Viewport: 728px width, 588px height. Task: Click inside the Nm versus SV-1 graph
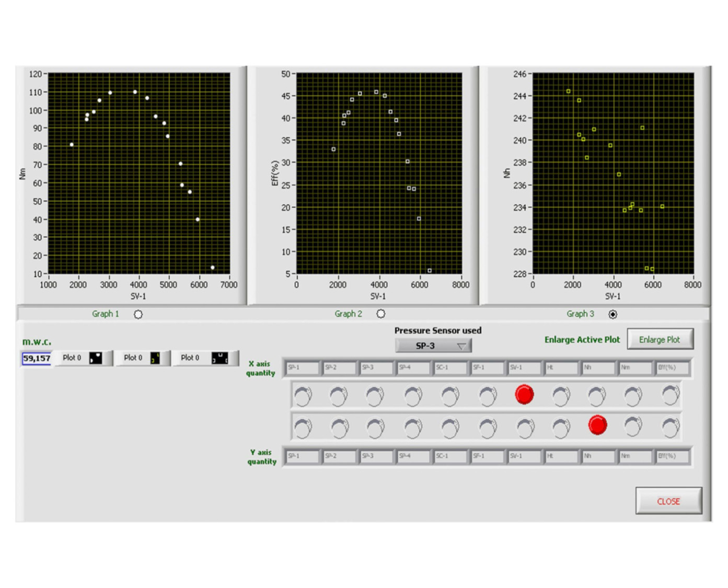[x=138, y=172]
